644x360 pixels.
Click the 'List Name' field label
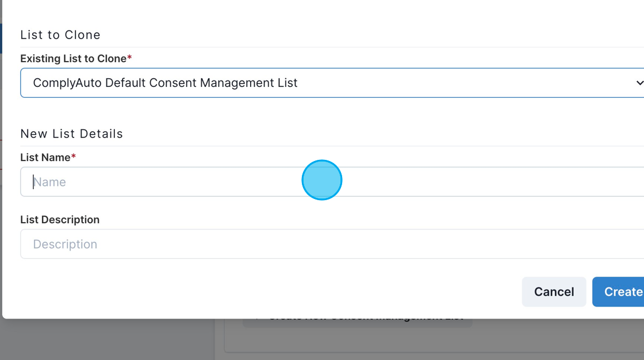click(48, 158)
